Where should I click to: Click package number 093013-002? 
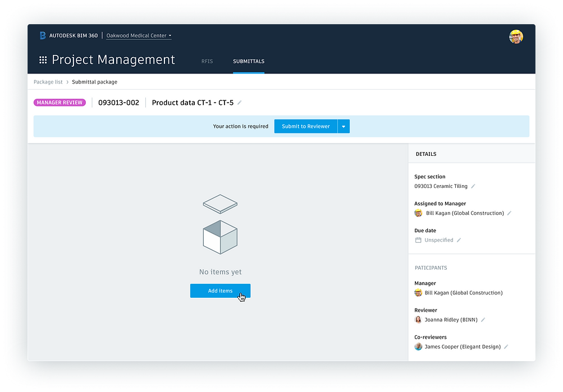tap(118, 103)
